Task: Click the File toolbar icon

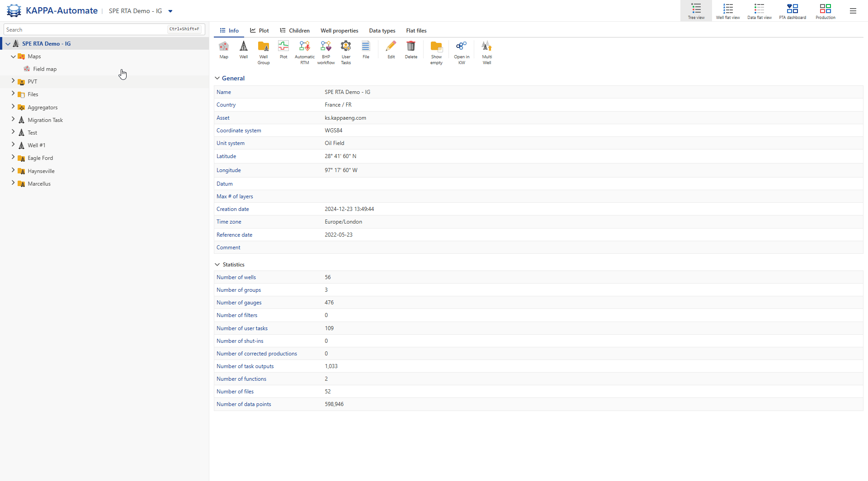Action: click(x=366, y=46)
